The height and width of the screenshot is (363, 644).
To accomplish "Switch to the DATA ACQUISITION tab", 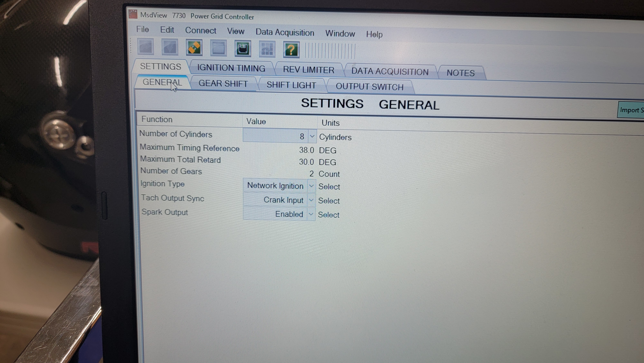I will pyautogui.click(x=390, y=72).
